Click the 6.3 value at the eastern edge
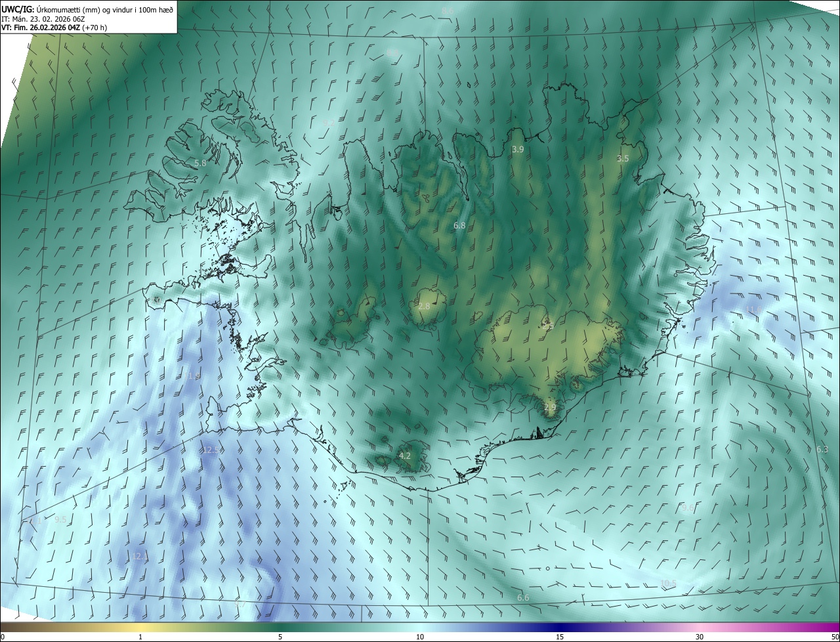This screenshot has height=642, width=840. point(822,450)
